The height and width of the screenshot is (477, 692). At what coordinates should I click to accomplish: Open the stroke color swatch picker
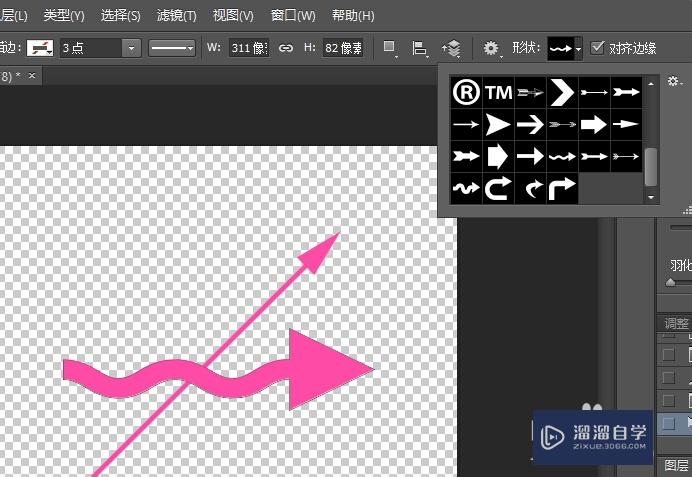tap(40, 48)
